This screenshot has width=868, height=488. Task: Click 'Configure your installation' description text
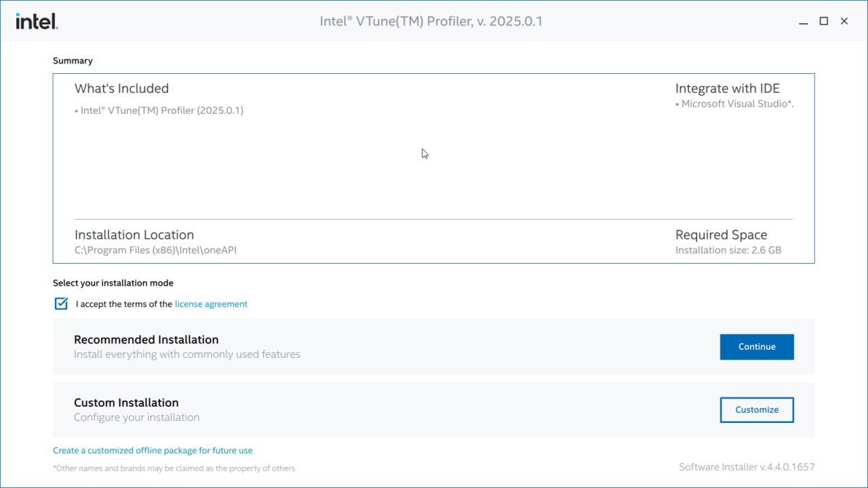(x=137, y=418)
